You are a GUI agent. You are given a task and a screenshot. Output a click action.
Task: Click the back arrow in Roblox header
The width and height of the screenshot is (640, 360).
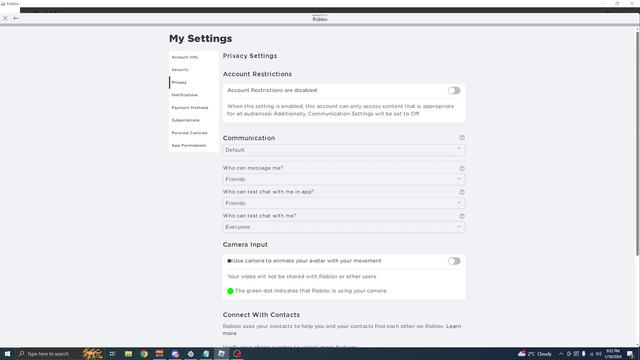coord(16,18)
